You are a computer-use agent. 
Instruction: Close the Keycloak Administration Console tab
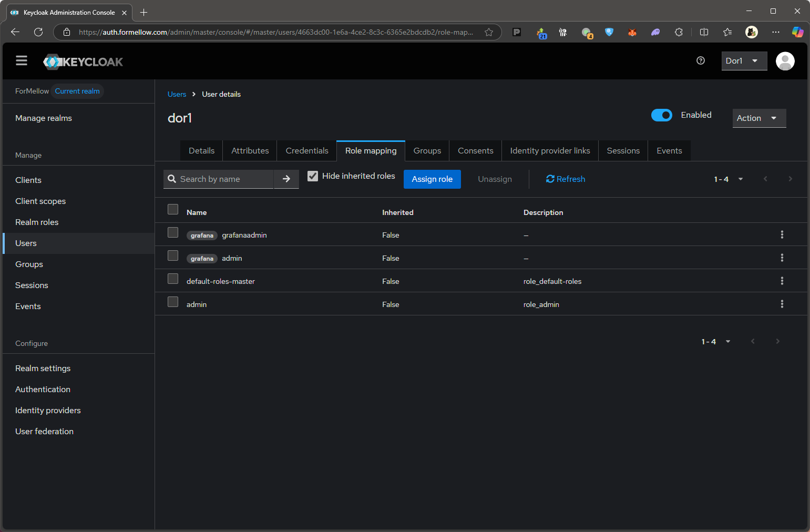125,13
